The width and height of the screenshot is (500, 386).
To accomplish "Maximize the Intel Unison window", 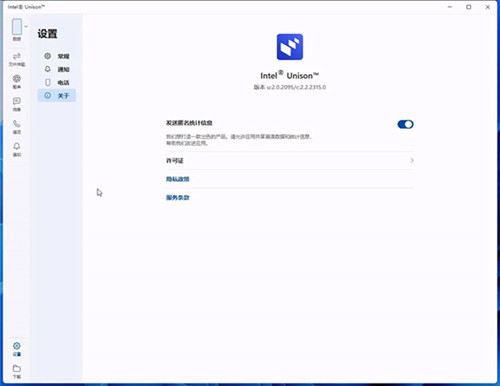I will 469,7.
